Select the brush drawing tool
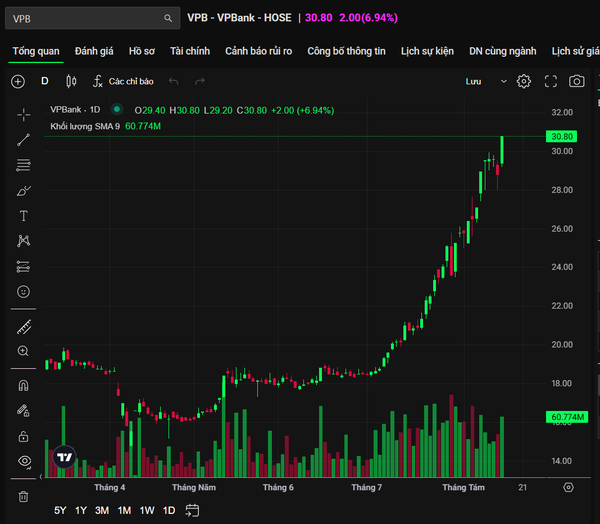Screen dimensions: 600x524 click(23, 191)
